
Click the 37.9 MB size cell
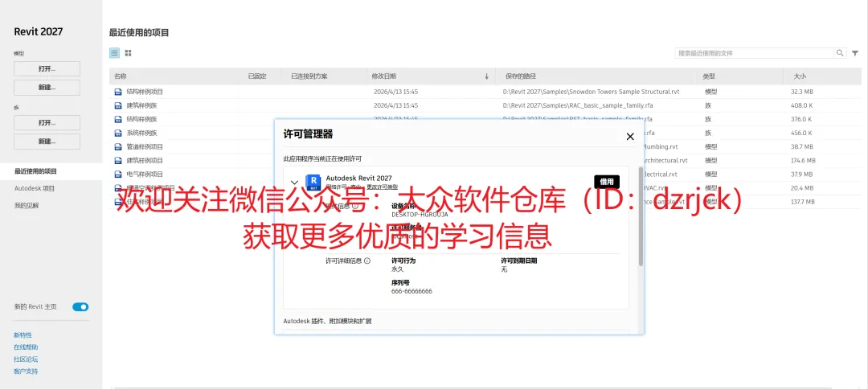(x=802, y=174)
